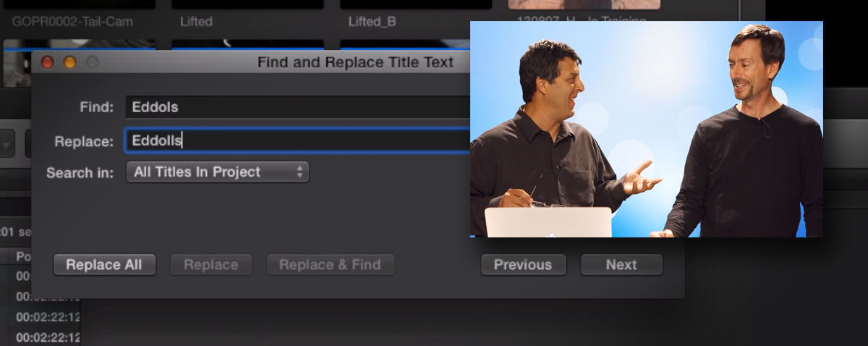Go to the Previous match

coord(523,265)
